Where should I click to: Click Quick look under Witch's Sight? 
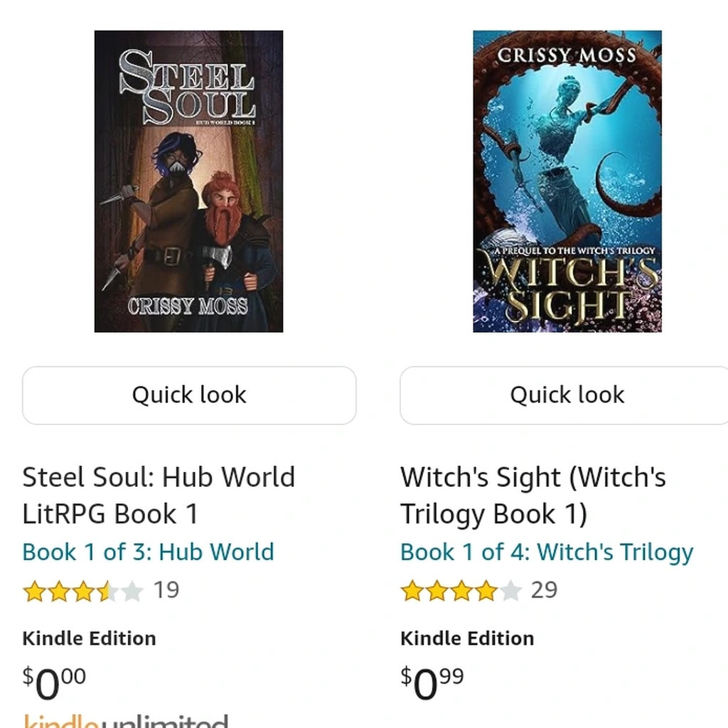coord(566,395)
